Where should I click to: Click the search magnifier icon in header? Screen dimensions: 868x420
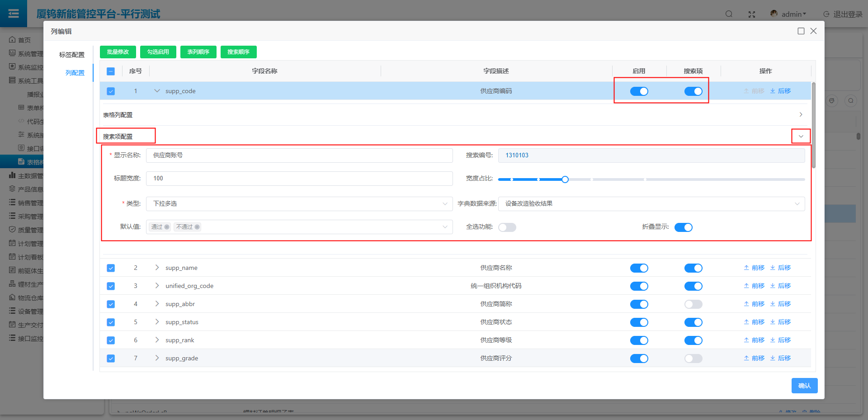pos(729,14)
